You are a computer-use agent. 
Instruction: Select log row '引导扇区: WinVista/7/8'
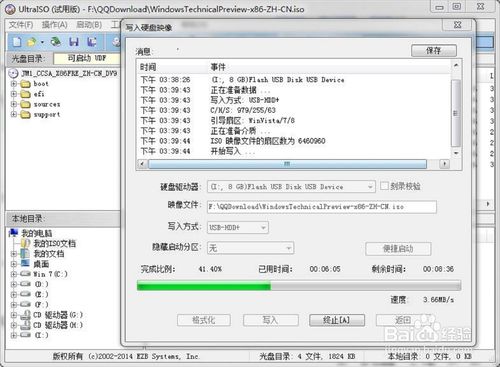[252, 121]
